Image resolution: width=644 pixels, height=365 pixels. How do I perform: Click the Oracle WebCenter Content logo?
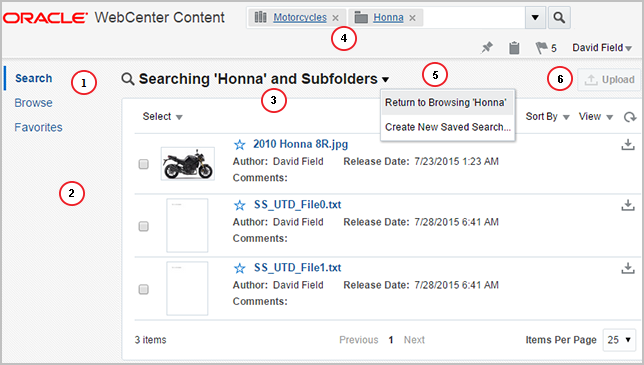click(x=114, y=18)
